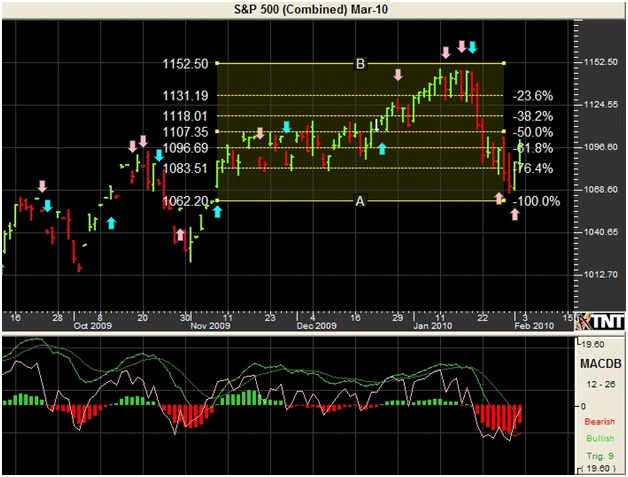628x477 pixels.
Task: Click the 1083.51 Fibonacci price label
Action: [185, 168]
